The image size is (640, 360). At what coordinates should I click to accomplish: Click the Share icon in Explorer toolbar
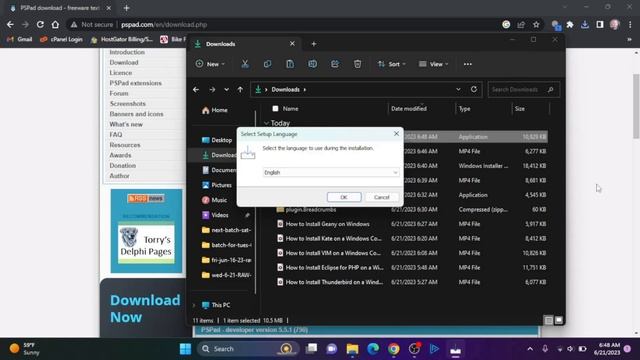(x=335, y=64)
